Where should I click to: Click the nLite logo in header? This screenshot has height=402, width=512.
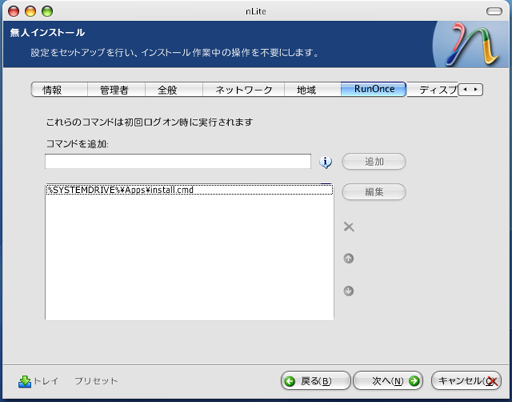pyautogui.click(x=470, y=44)
